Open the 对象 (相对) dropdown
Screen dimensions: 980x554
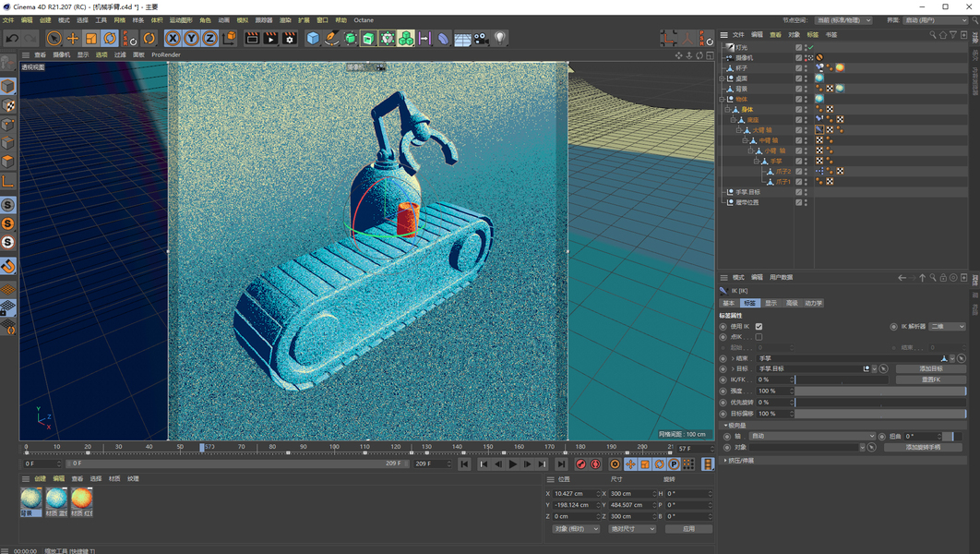coord(576,529)
